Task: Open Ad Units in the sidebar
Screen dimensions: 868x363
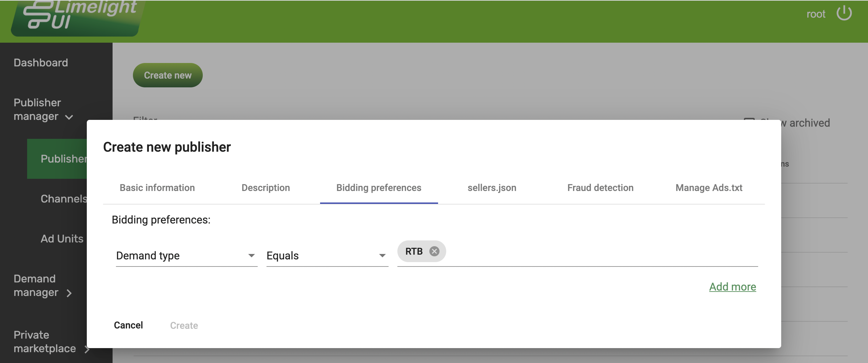Action: click(62, 239)
